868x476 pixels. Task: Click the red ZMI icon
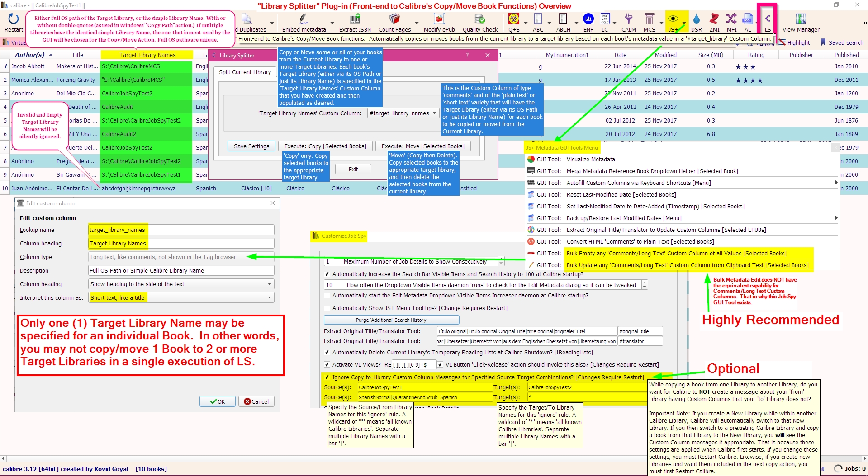point(714,19)
